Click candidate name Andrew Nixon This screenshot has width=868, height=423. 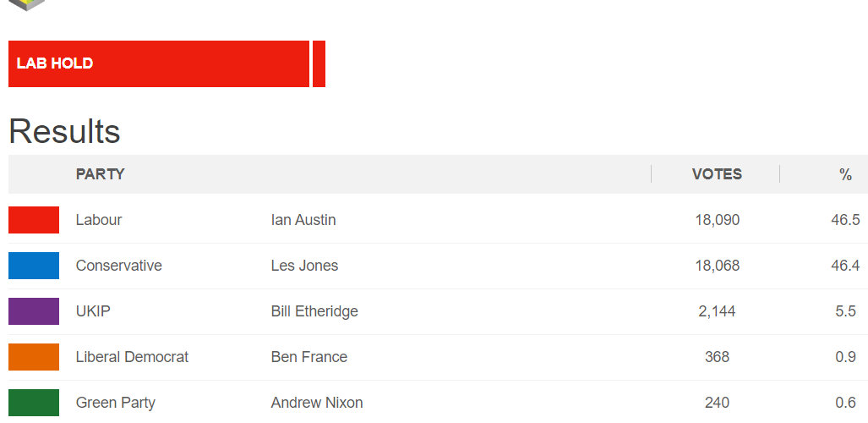click(x=317, y=403)
